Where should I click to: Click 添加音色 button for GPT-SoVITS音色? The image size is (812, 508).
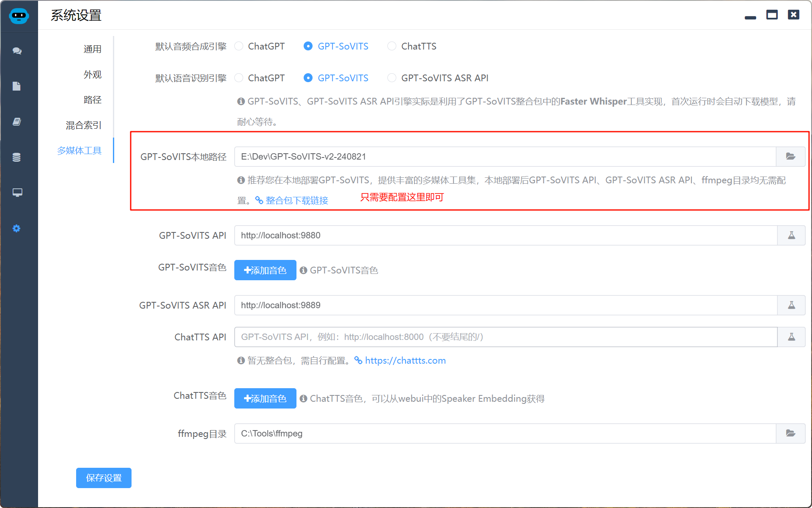pyautogui.click(x=265, y=270)
